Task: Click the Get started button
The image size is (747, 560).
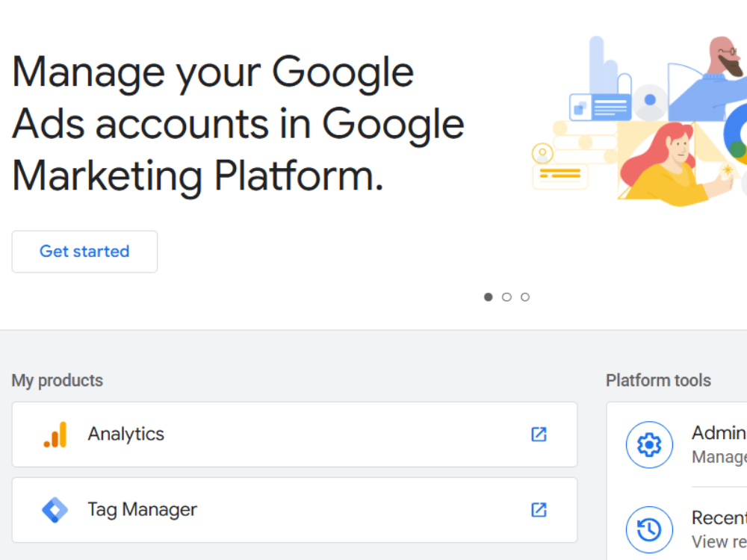Action: 85,252
